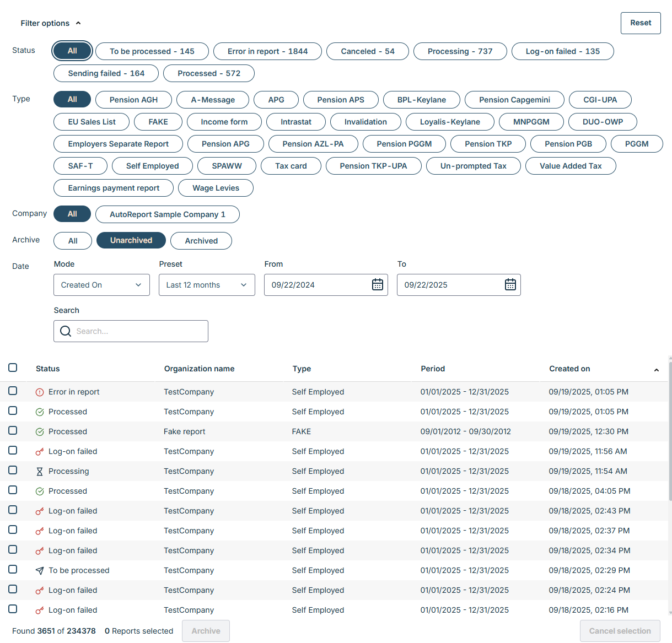Click the Error in report status icon
Screen dimensions: 672x643
pyautogui.click(x=40, y=392)
